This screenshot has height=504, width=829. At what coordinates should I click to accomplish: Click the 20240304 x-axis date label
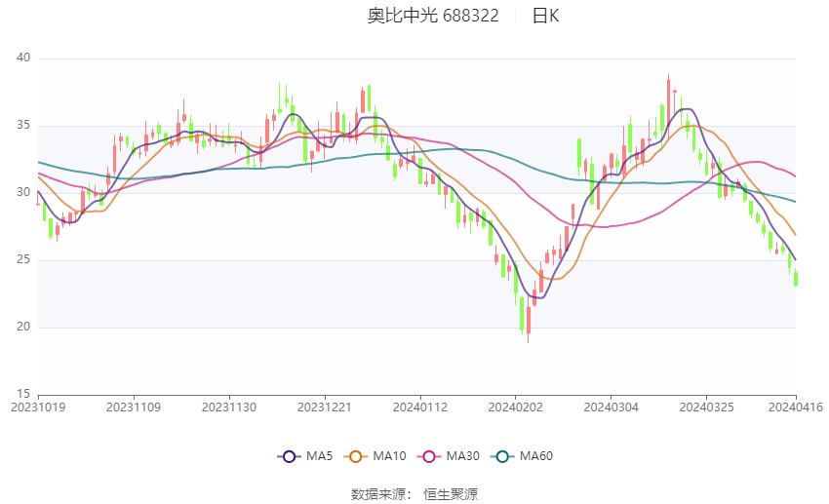pos(611,407)
